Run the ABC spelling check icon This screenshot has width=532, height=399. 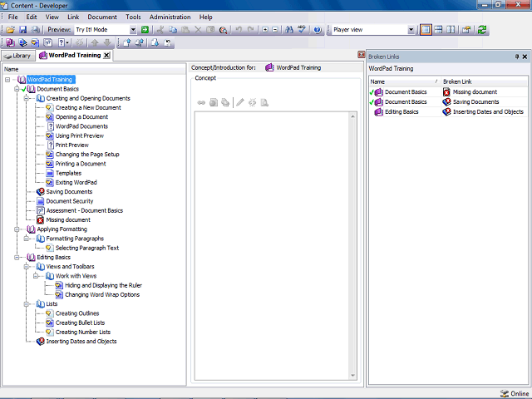pos(302,30)
